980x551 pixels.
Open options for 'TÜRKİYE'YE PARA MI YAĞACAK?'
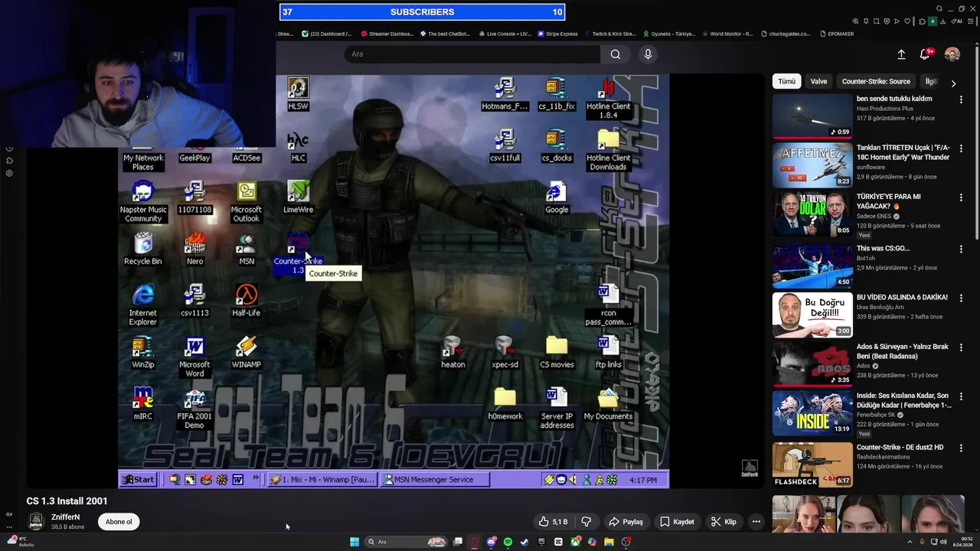961,197
